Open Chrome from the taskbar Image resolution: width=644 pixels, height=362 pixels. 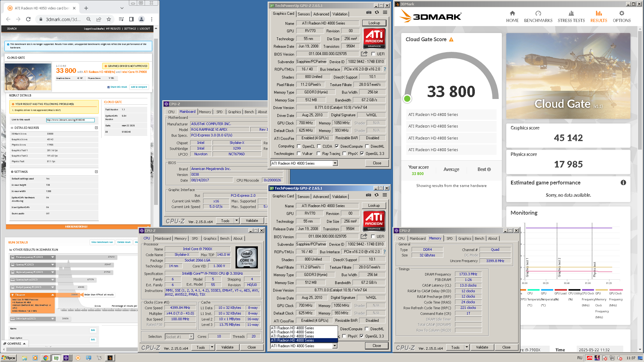click(x=46, y=358)
